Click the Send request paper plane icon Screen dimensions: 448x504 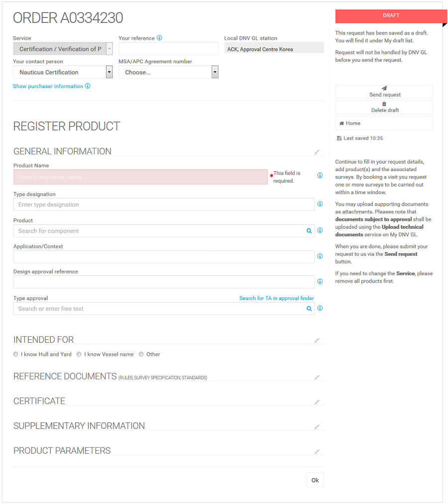tap(384, 88)
